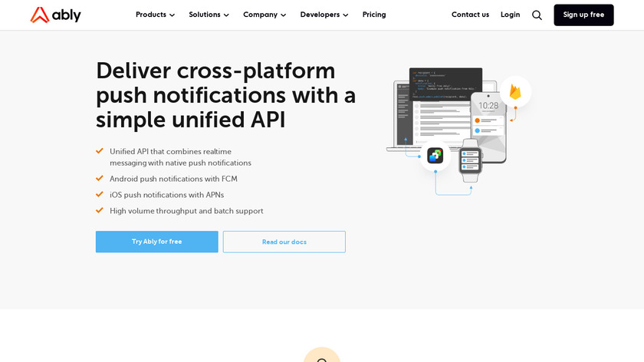Go to the Pricing page

click(374, 15)
